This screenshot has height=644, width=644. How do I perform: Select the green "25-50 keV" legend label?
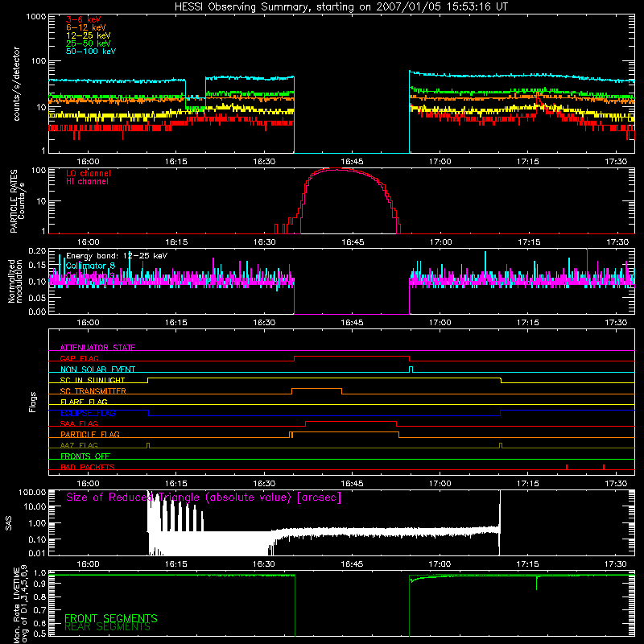coord(88,43)
